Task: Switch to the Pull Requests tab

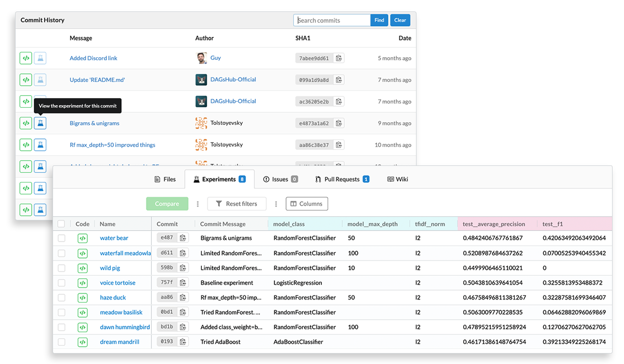Action: [x=342, y=179]
